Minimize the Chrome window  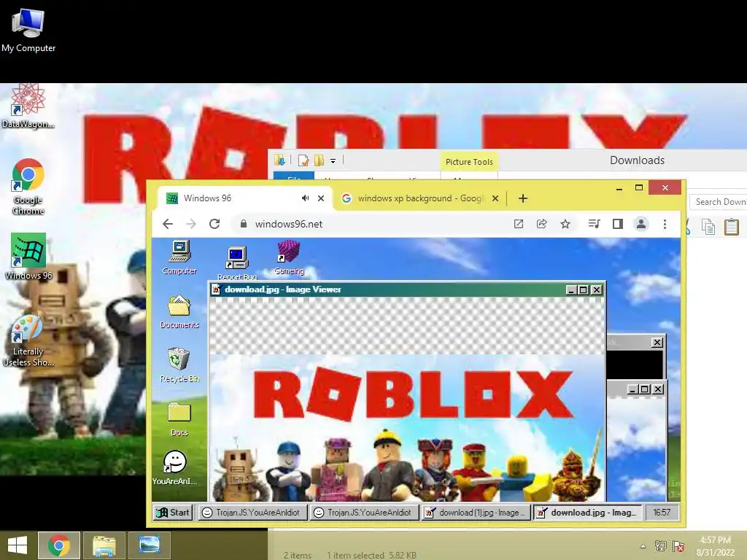[619, 189]
